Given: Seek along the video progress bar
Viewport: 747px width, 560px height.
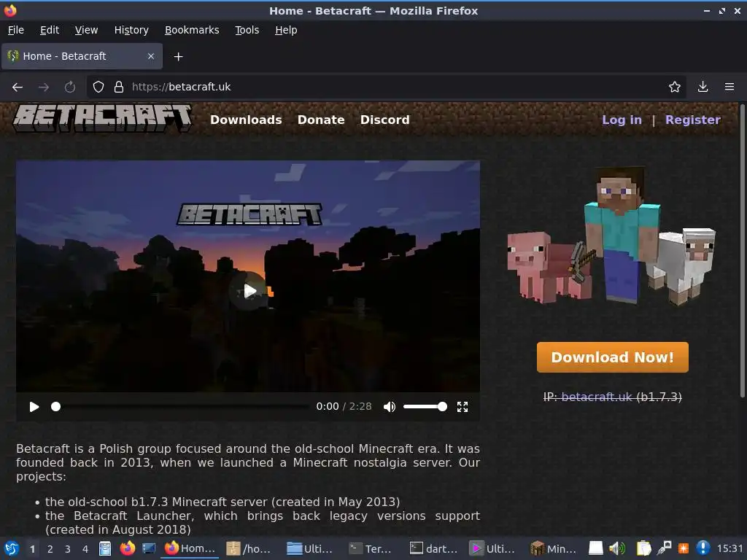Looking at the screenshot, I should pos(180,407).
